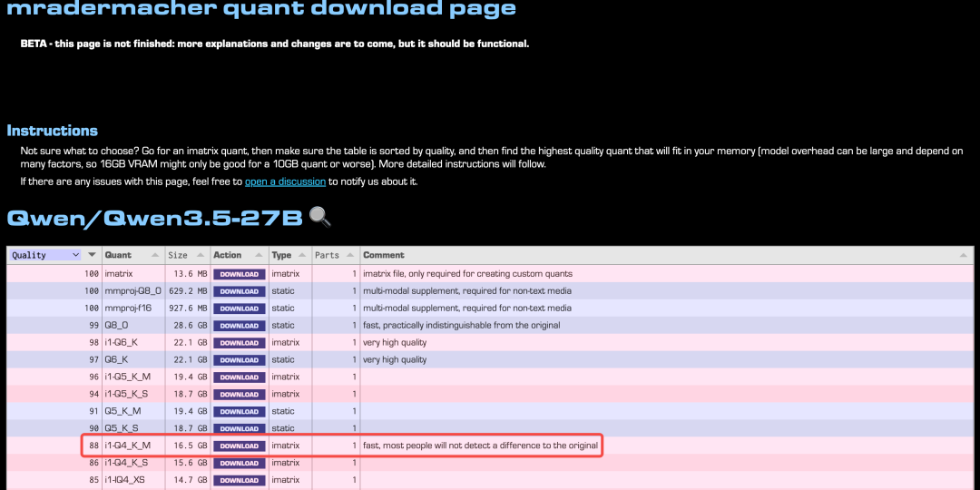Click the Qwen/Qwen3.5-27B heading
The width and height of the screenshot is (980, 490).
point(154,218)
